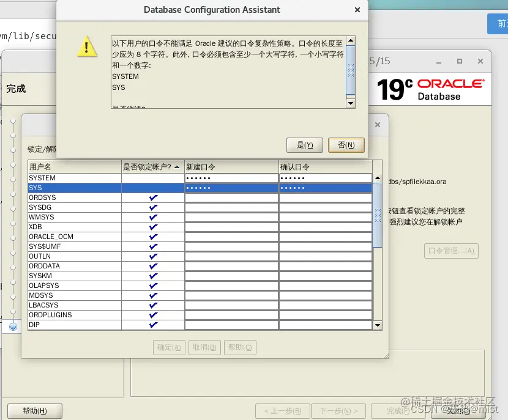The height and width of the screenshot is (420, 508).
Task: Toggle lock checkbox for ORDPLUGINS account
Action: click(153, 315)
